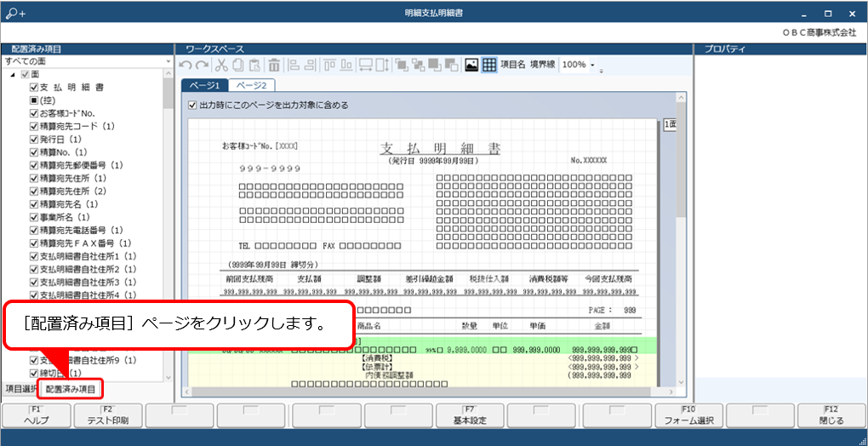Click the Bring forward one layer icon

pos(435,65)
